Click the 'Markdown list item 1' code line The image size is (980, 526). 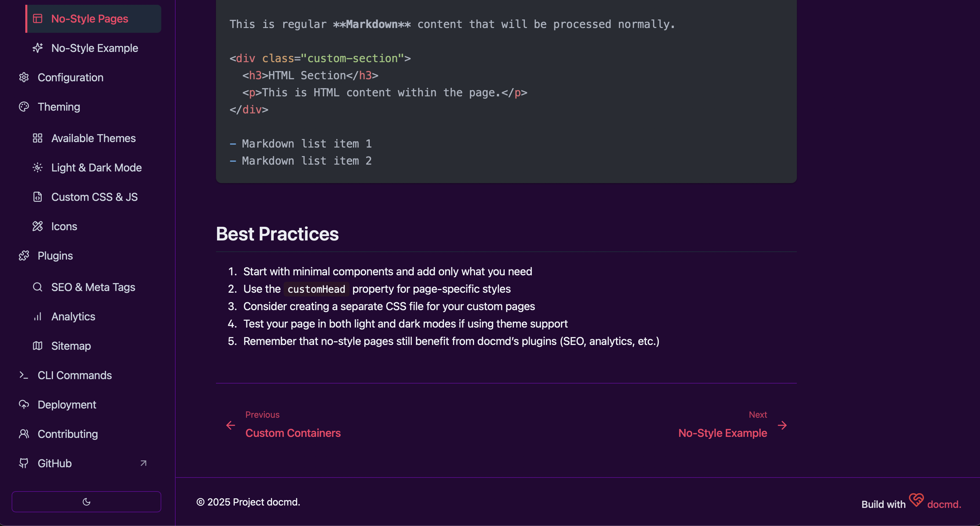point(301,144)
